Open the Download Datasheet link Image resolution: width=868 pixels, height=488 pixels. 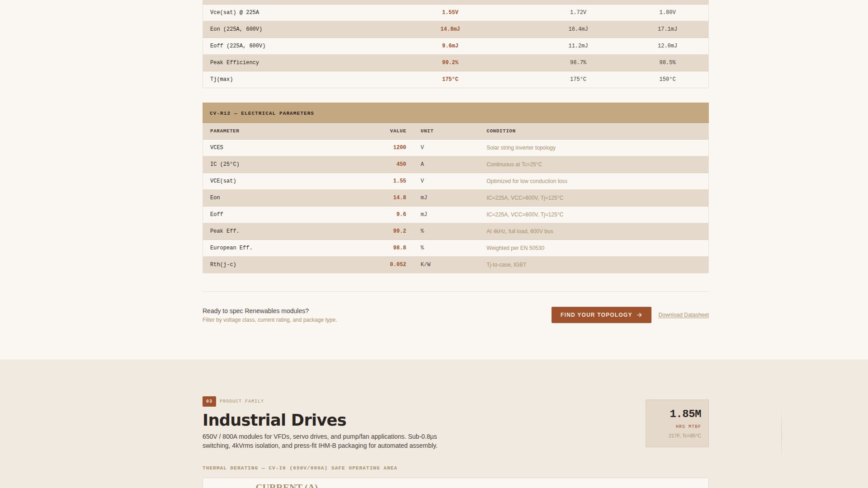click(683, 314)
